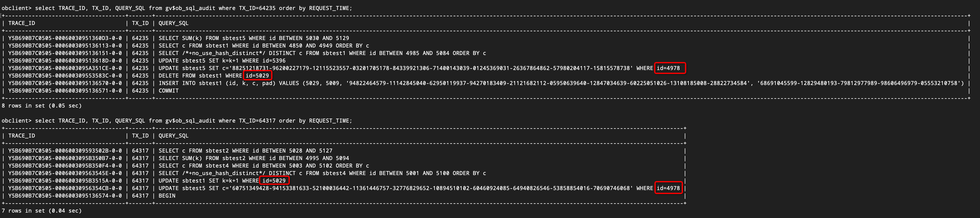
Task: Click the "8 rows in set" line
Action: 42,106
